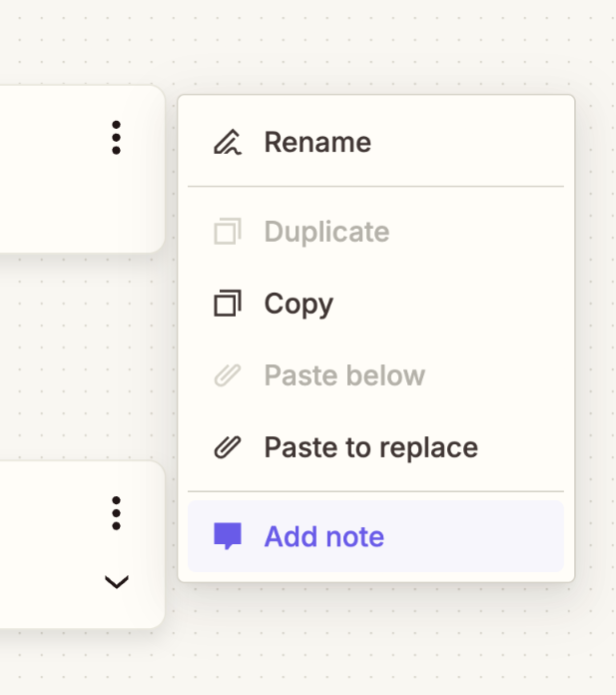This screenshot has width=616, height=695.
Task: Click the pencil icon beside Rename
Action: (228, 142)
